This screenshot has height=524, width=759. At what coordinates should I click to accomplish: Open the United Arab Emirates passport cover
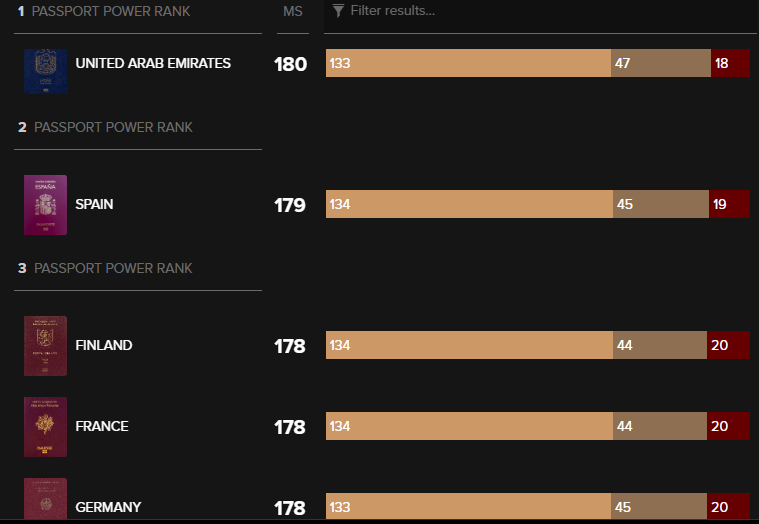pyautogui.click(x=45, y=71)
